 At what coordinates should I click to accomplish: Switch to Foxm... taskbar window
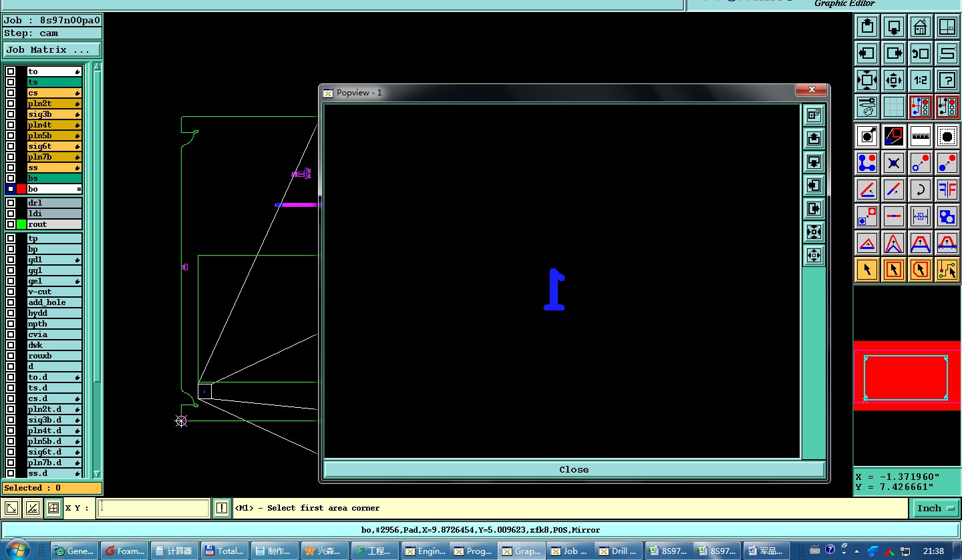(124, 551)
